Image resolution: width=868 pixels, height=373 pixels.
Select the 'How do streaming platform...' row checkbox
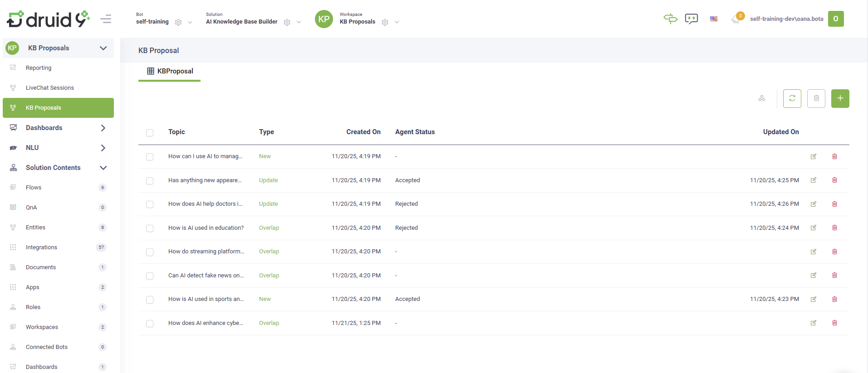(x=150, y=252)
